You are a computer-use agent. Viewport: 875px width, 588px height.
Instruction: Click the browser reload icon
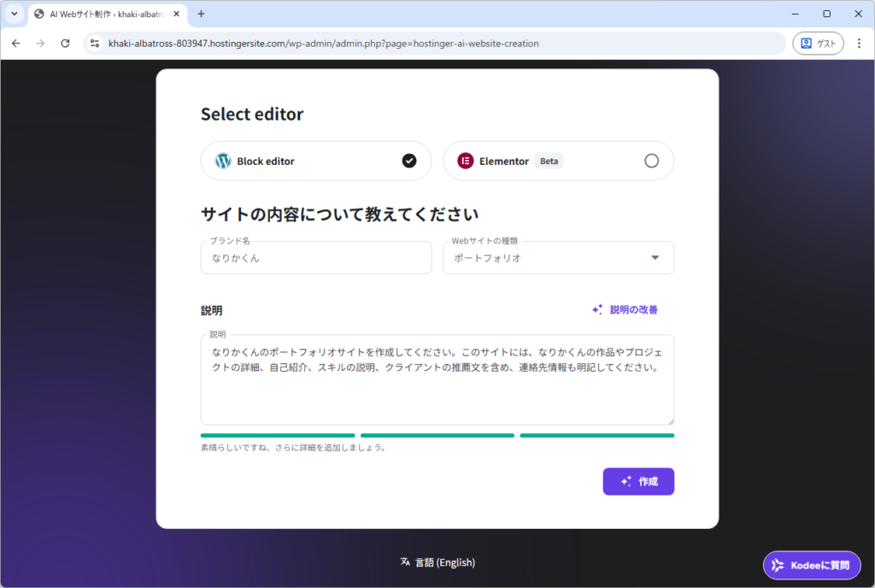coord(65,43)
